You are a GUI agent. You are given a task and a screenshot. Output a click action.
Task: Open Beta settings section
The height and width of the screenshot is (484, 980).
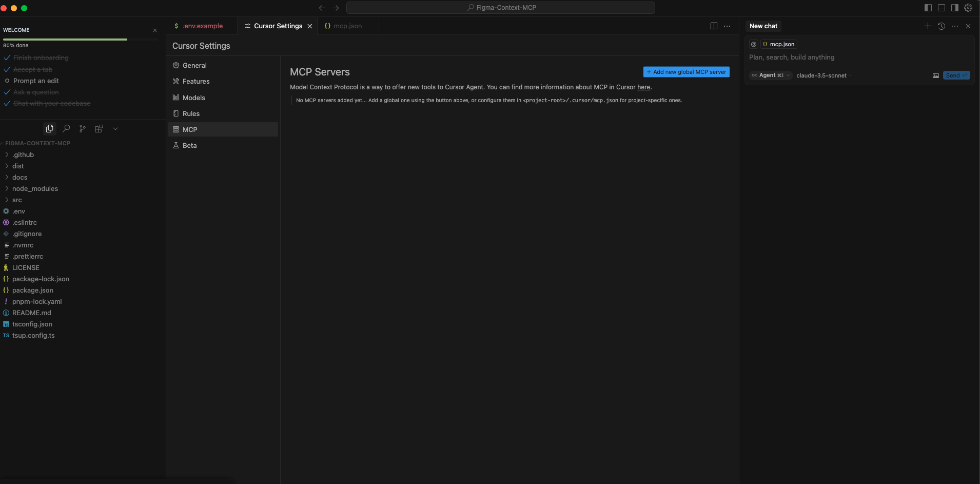[223, 146]
